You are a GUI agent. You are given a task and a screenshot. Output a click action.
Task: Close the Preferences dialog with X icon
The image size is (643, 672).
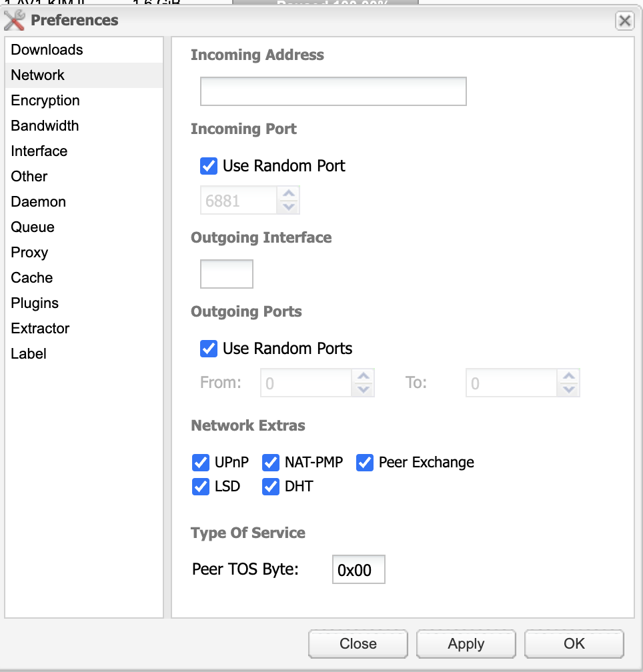click(624, 21)
